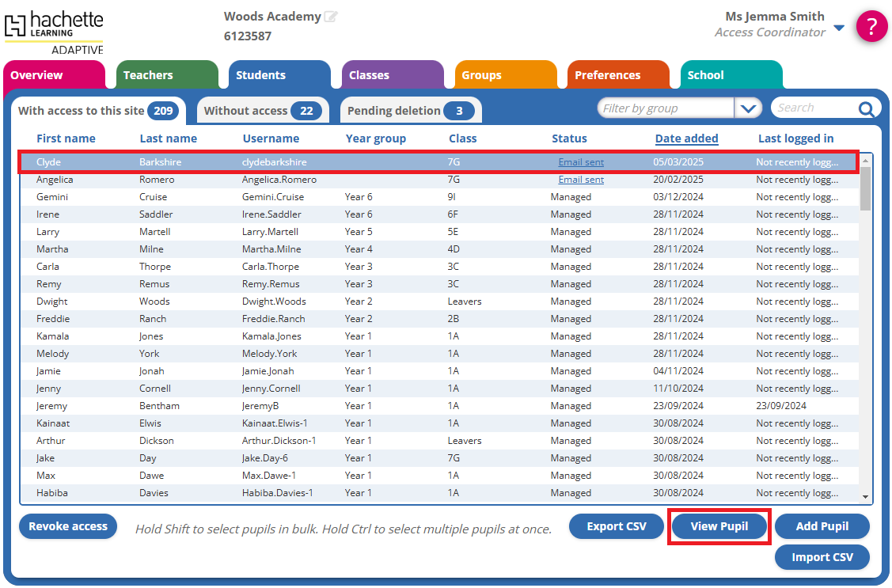Click the Hachette Learning Adaptive logo
The height and width of the screenshot is (588, 892).
point(54,32)
